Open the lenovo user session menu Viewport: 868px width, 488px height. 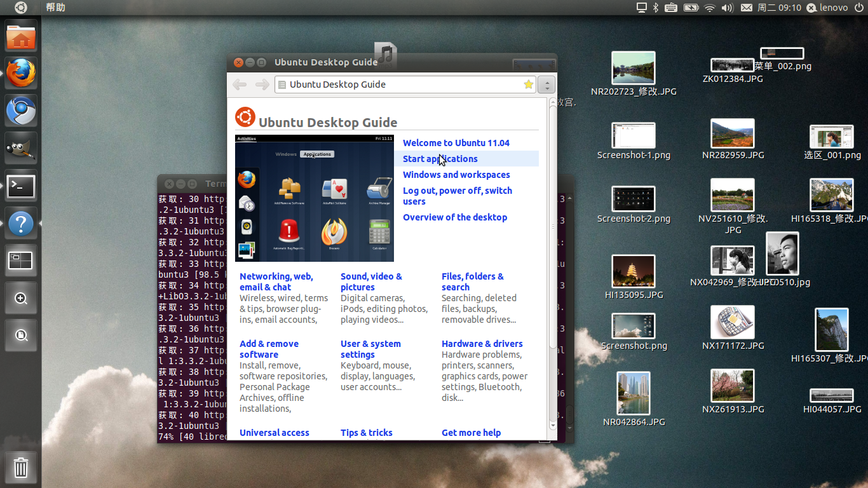click(827, 8)
